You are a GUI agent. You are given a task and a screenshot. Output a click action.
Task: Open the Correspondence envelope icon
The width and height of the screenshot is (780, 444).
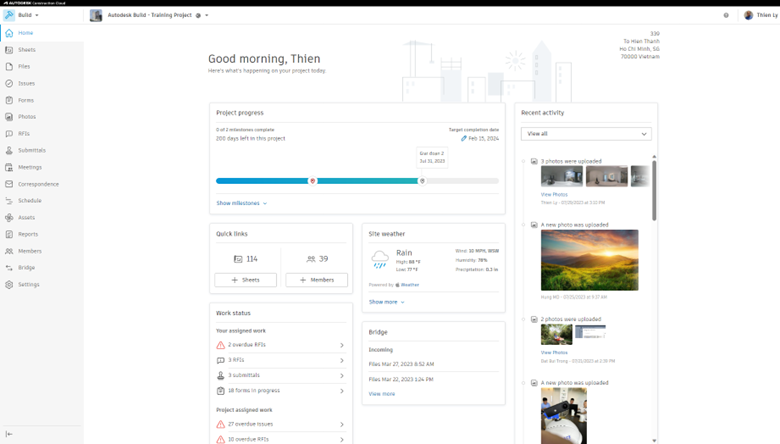coord(9,184)
